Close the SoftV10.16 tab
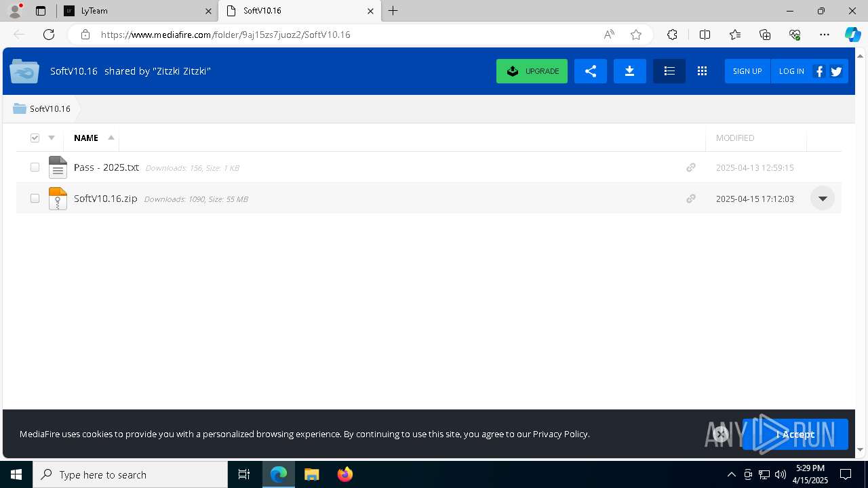Screen dimensions: 868x488 tap(370, 11)
